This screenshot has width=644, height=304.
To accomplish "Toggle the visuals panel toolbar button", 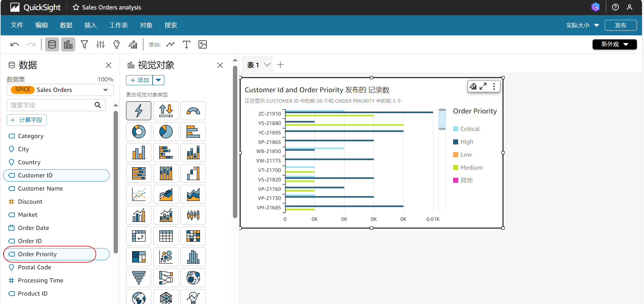I will tap(68, 44).
